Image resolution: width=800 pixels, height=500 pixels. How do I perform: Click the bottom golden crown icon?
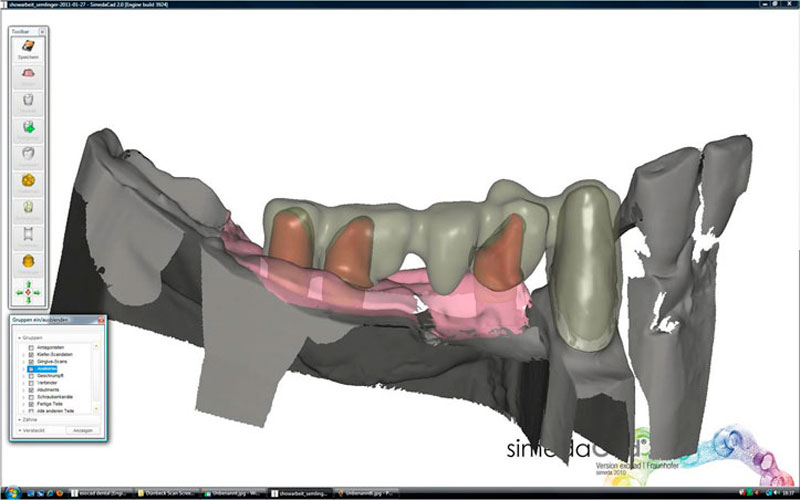click(28, 262)
